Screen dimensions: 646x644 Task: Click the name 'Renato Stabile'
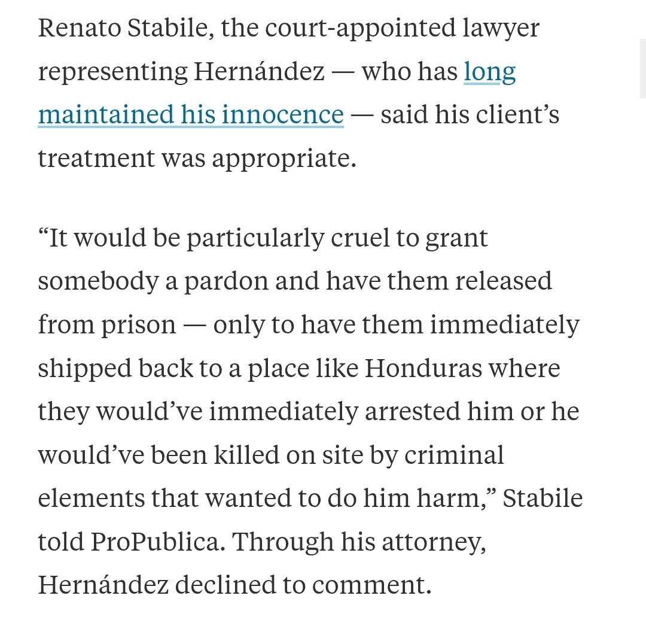[123, 29]
